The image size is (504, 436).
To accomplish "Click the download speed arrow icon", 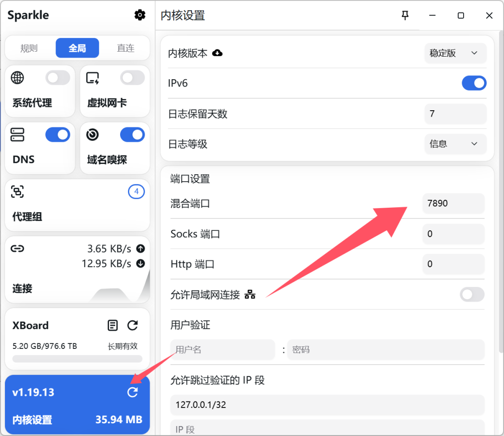I will tap(140, 263).
